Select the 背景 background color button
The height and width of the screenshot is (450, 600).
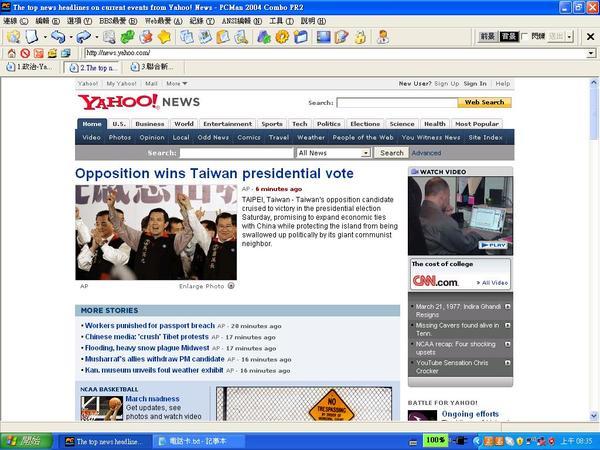510,37
